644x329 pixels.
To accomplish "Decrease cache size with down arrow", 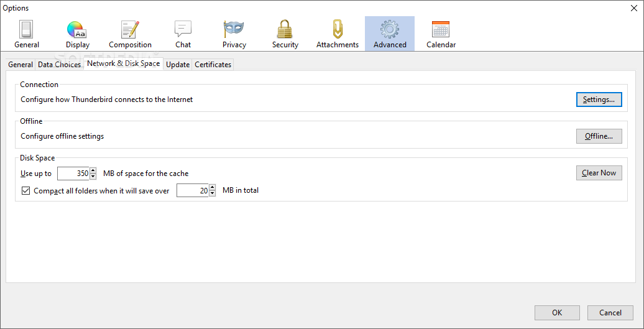I will (x=93, y=177).
